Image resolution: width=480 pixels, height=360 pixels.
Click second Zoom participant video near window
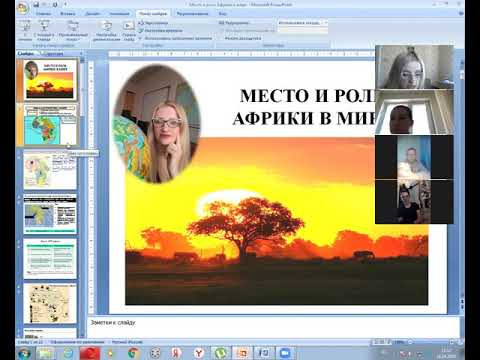414,112
